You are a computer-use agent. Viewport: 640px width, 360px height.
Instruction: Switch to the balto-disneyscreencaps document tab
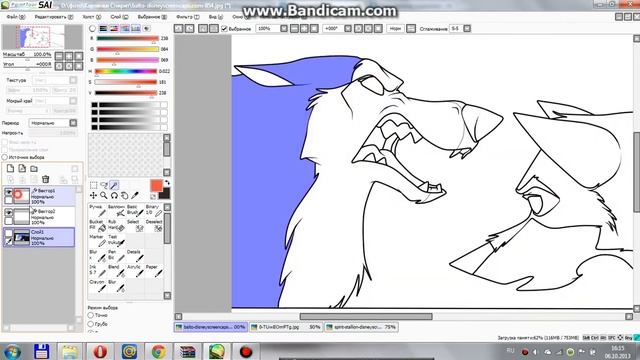211,327
